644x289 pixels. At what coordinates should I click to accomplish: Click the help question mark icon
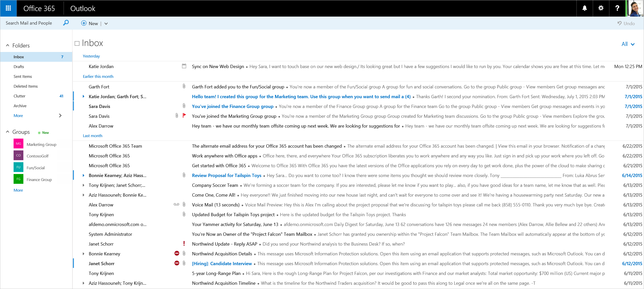click(617, 8)
